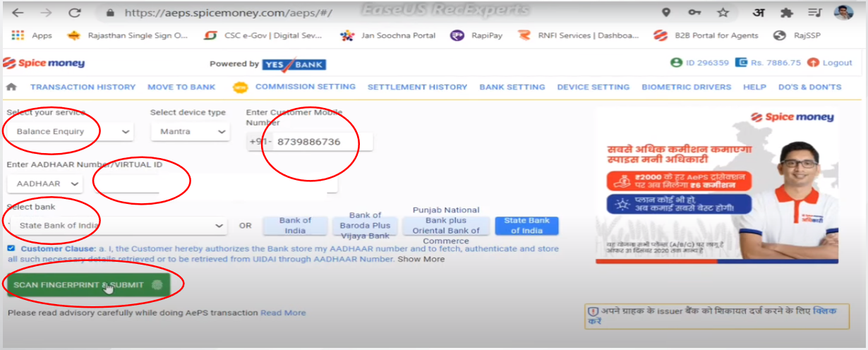Open the Chrome profile avatar
Viewport: 868px width, 350px height.
(843, 13)
